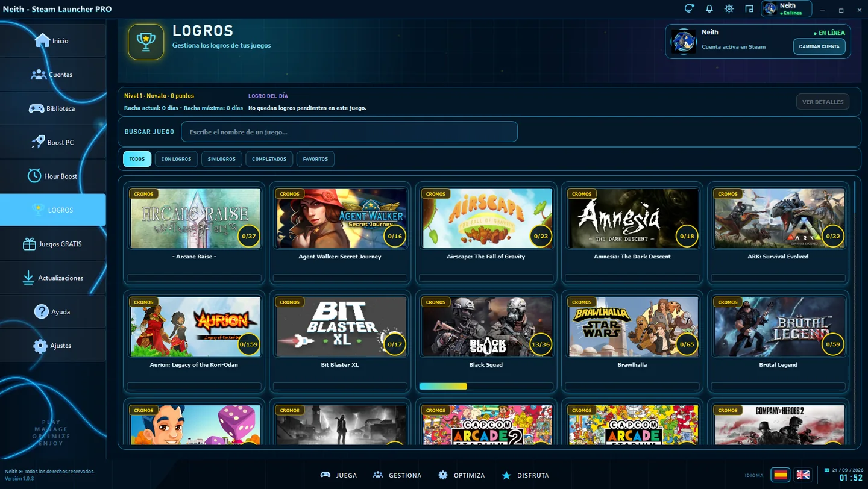Click the VER DETALLES button
The height and width of the screenshot is (489, 868).
tap(823, 102)
